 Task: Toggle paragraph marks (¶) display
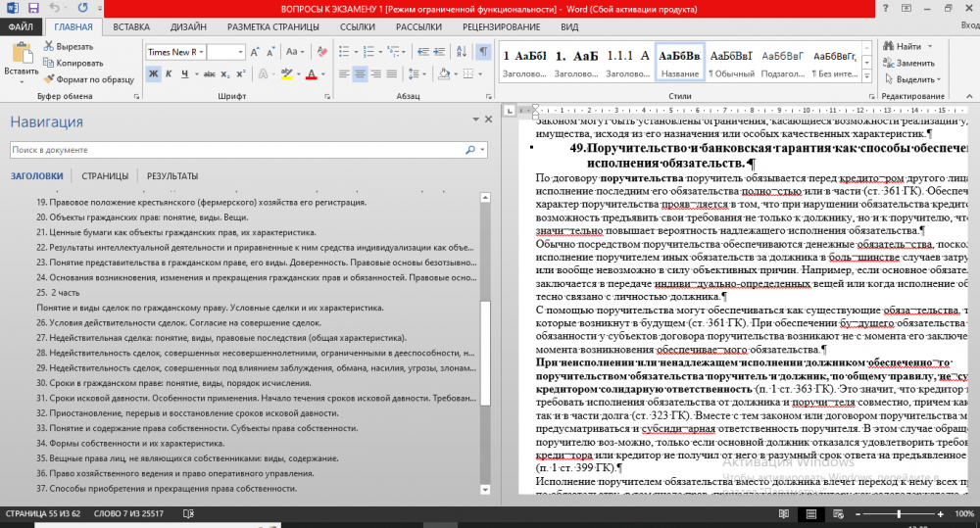[x=483, y=52]
